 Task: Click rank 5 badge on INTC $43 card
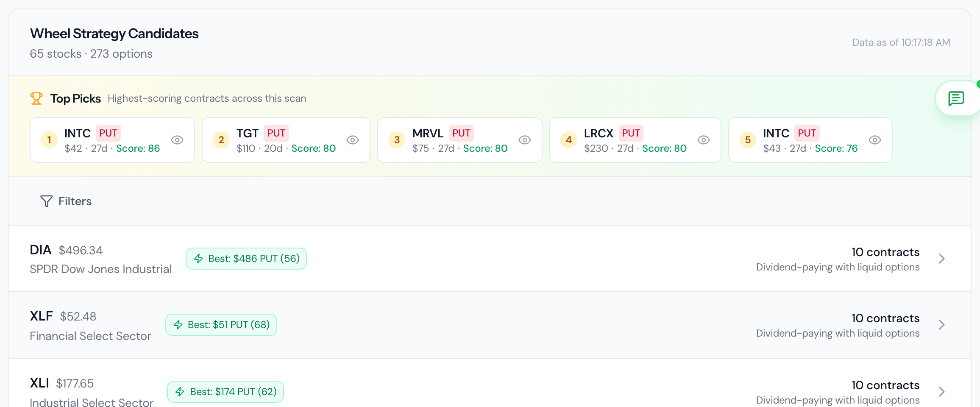(748, 140)
